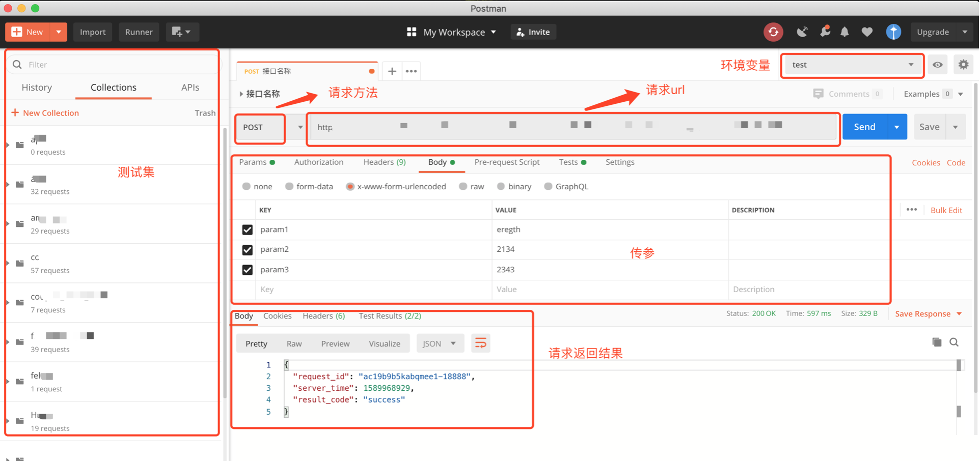Screen dimensions: 980x461
Task: Select the none body type
Action: (x=247, y=186)
